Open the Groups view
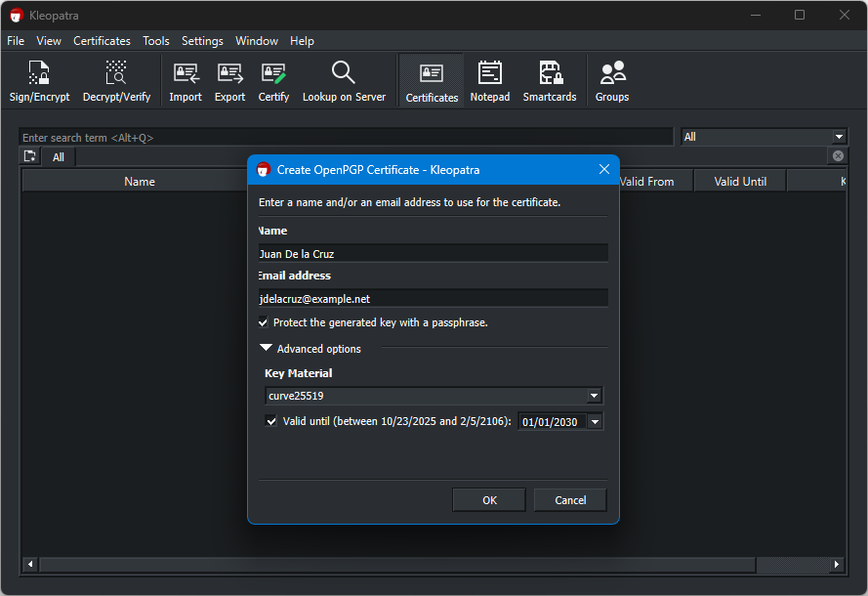 click(x=612, y=81)
